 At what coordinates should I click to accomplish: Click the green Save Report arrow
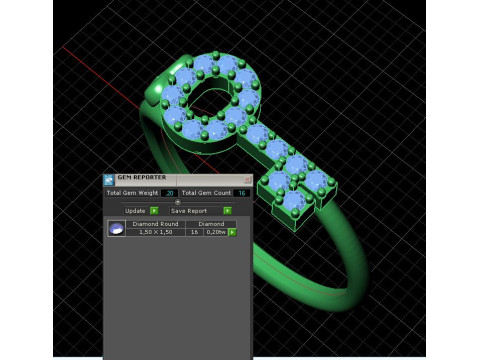227,211
